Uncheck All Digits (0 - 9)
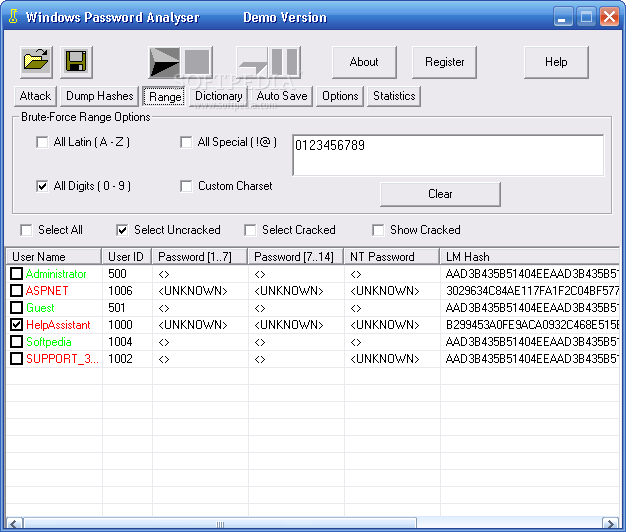626x532 pixels. pyautogui.click(x=42, y=186)
